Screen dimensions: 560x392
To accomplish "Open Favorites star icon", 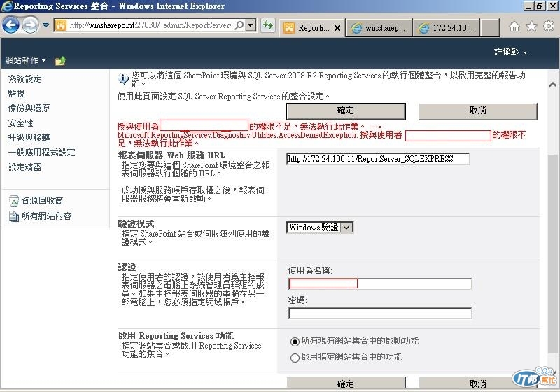I will 531,26.
